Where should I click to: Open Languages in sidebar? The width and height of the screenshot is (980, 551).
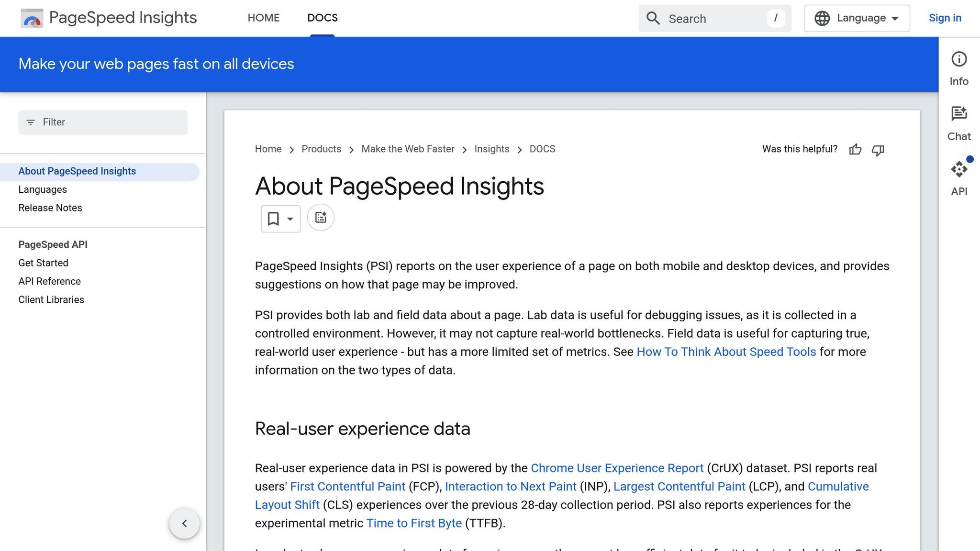point(43,190)
